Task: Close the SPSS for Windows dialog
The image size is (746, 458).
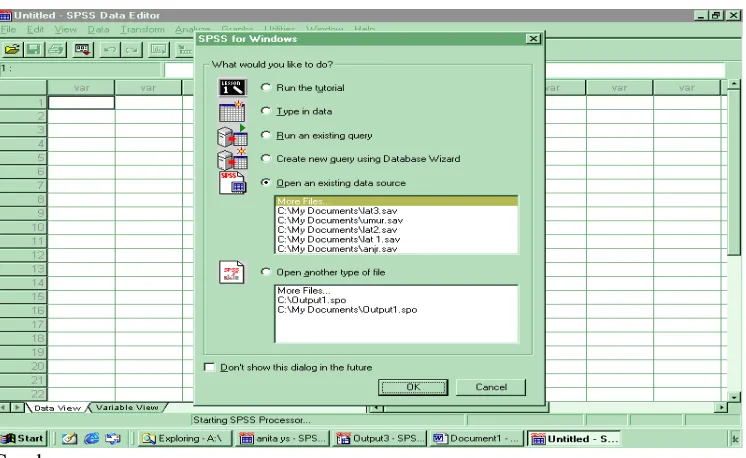Action: pos(533,39)
